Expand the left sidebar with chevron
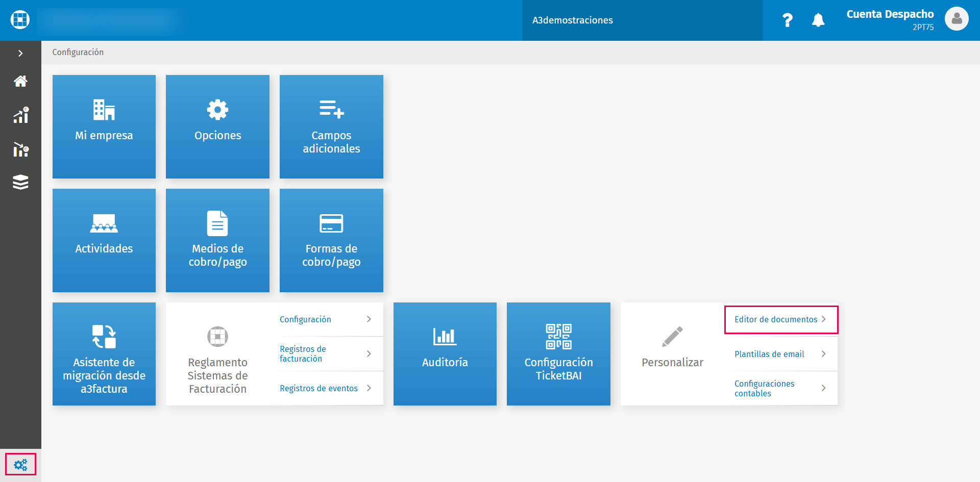 (x=20, y=53)
